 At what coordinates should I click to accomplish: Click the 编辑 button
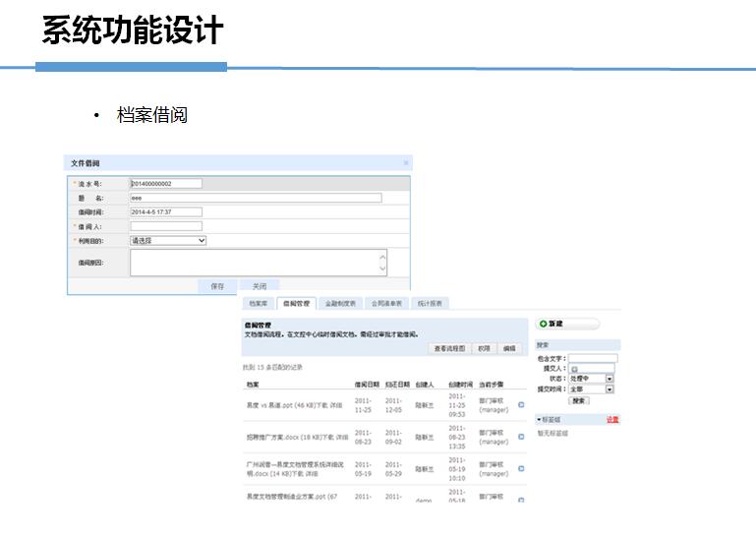(x=509, y=348)
